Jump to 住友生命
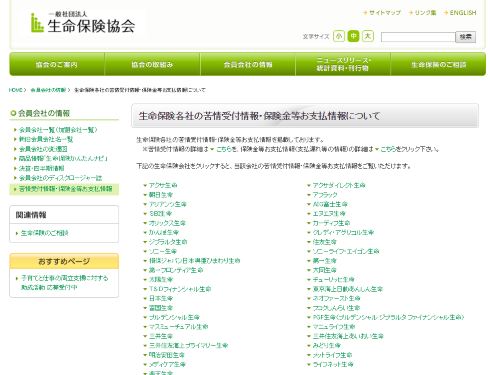This screenshot has height=375, width=490. 324,242
